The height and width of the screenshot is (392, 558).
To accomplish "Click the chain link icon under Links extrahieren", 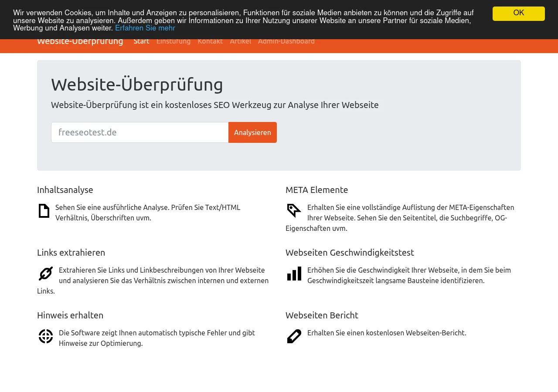I will (x=46, y=274).
